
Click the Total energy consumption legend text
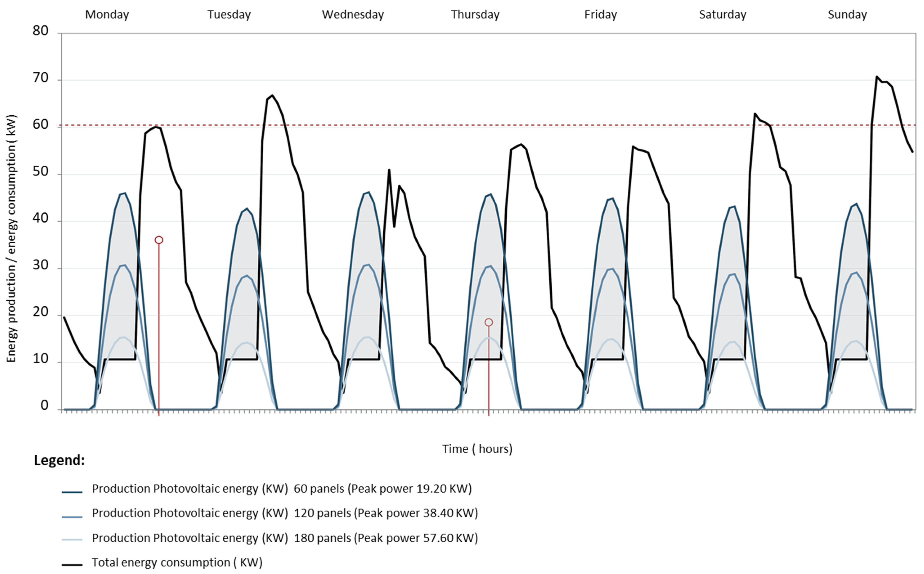click(177, 562)
